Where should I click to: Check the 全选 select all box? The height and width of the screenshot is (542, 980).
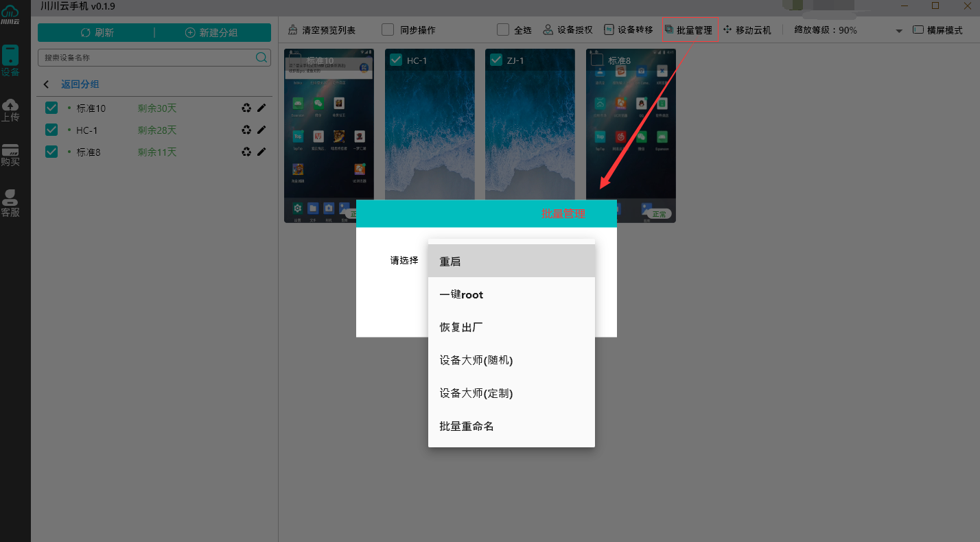click(x=502, y=30)
